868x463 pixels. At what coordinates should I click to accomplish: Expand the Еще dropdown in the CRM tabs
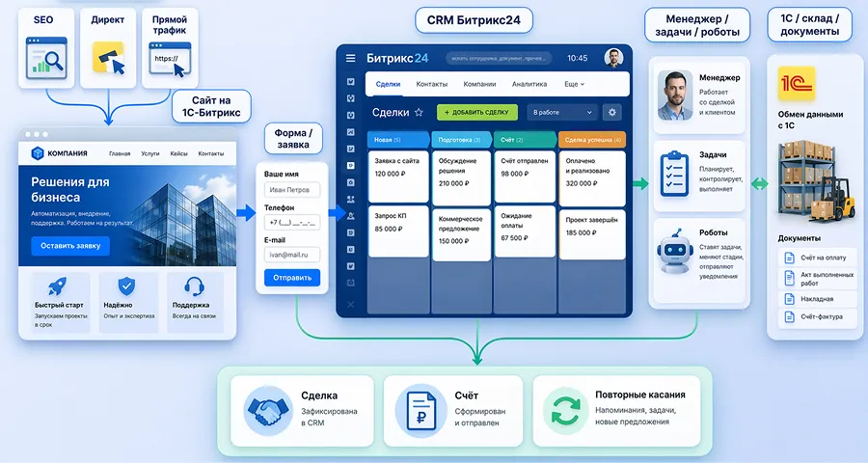[575, 84]
